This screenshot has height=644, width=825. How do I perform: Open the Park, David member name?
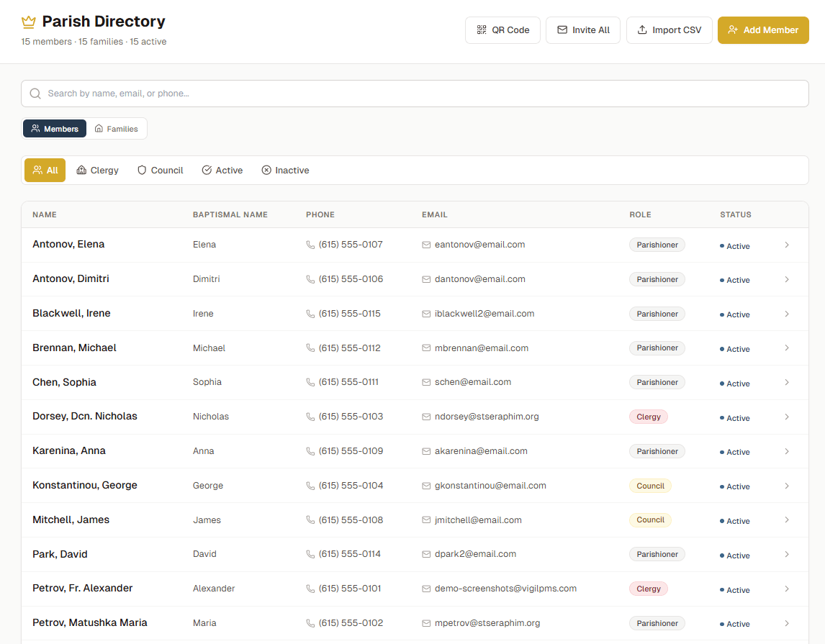(60, 554)
